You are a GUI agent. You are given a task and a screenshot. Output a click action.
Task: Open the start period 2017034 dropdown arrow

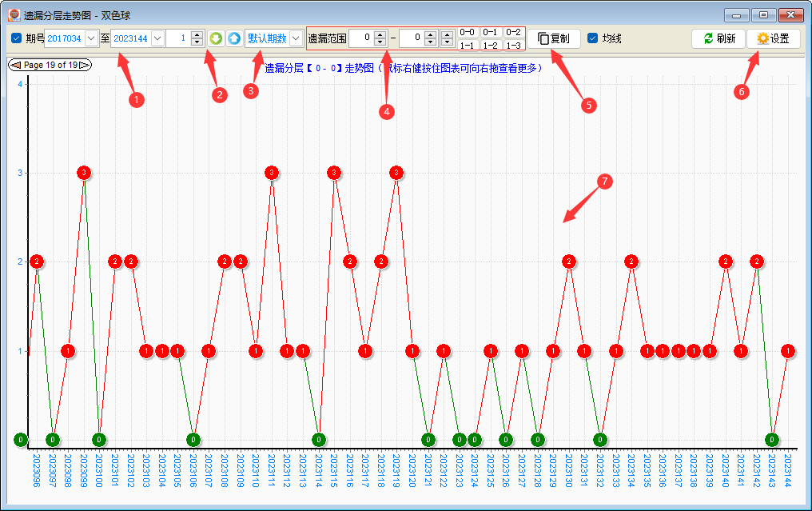92,38
